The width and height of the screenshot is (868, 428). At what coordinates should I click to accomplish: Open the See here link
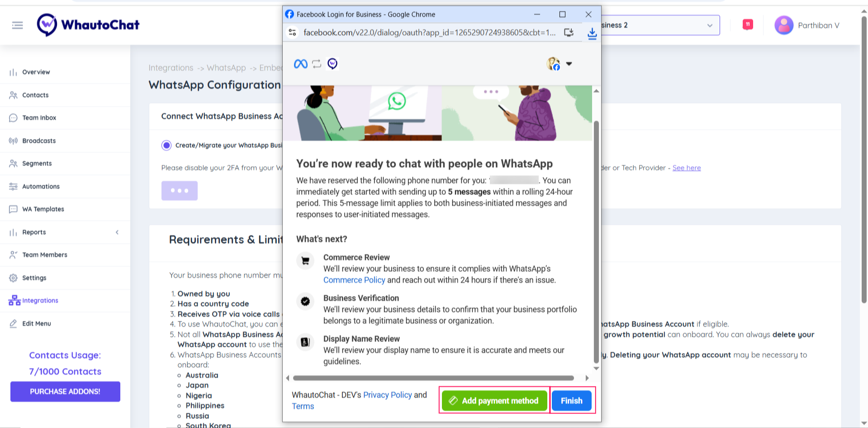coord(686,168)
